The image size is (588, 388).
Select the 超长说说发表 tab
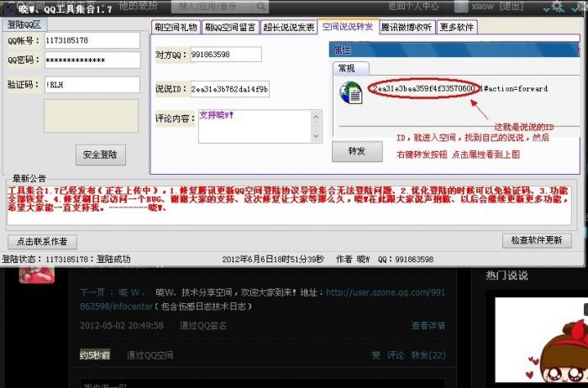coord(288,27)
